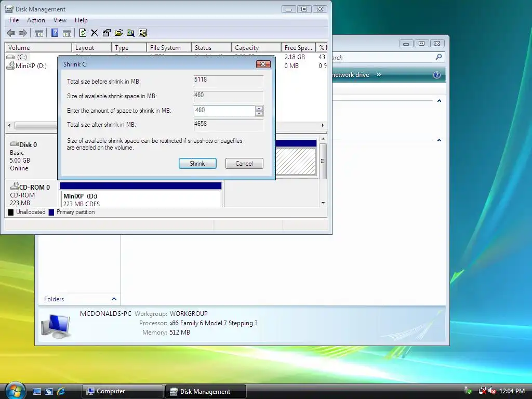
Task: Click the Disk 0 disk icon
Action: point(14,144)
